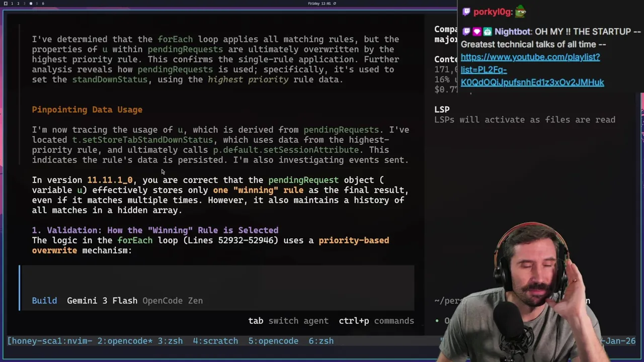Click LSPs will activate as files are read
This screenshot has width=644, height=362.
[x=525, y=120]
